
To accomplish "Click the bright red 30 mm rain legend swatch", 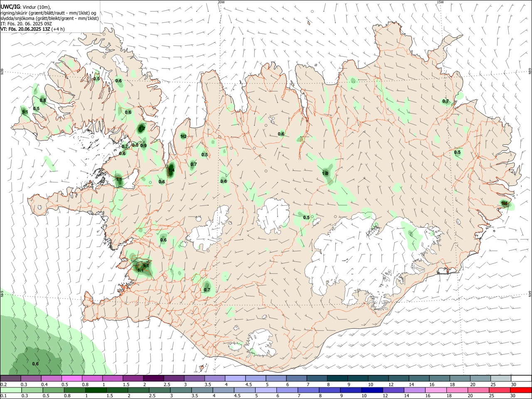I will [x=521, y=390].
